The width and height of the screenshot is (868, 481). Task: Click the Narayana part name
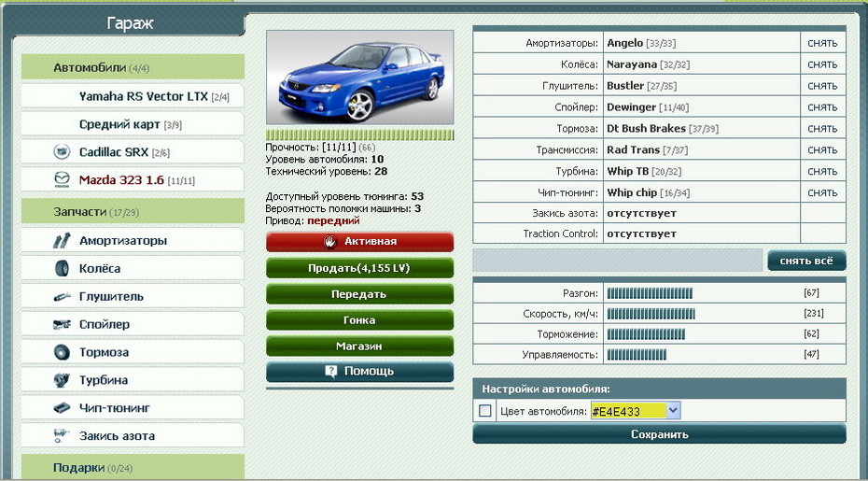[632, 64]
